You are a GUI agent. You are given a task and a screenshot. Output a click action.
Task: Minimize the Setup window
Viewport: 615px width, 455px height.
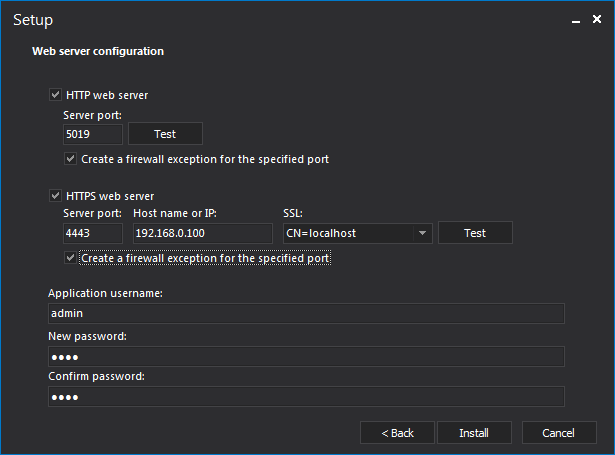574,20
